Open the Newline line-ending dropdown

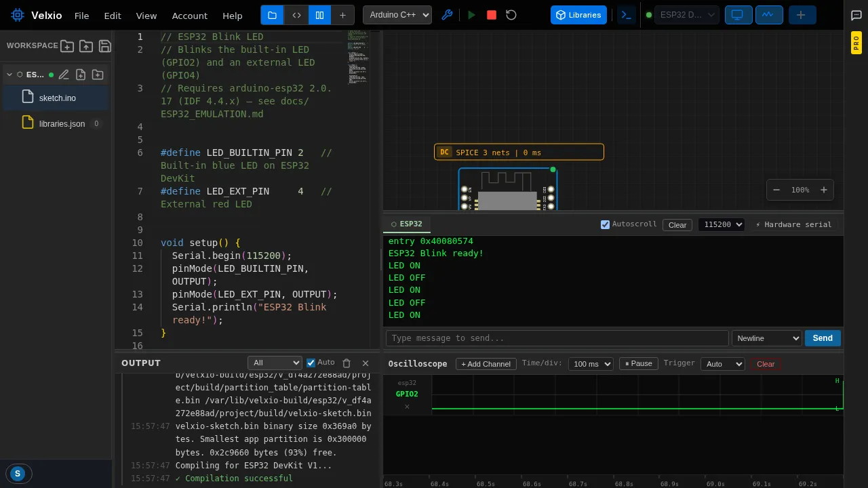[x=767, y=338]
